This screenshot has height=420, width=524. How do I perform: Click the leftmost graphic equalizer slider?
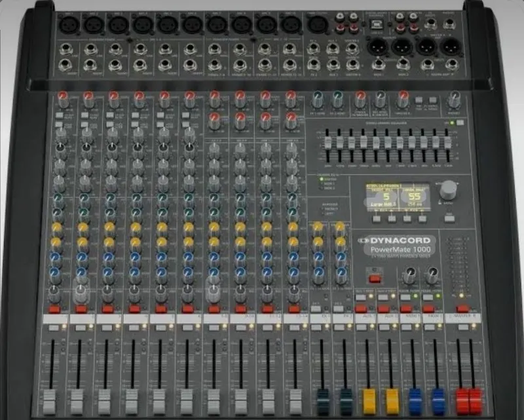click(327, 143)
